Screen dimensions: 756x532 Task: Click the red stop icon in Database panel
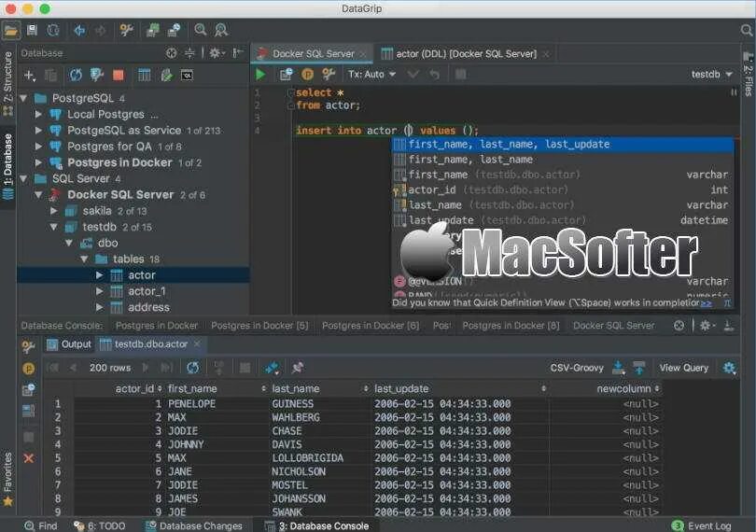click(x=119, y=75)
